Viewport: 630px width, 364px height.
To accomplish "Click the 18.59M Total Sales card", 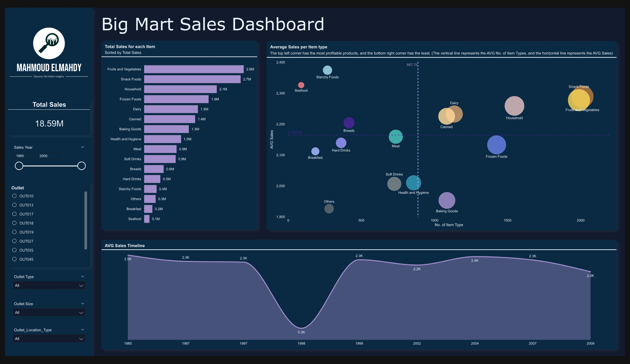I will 49,123.
